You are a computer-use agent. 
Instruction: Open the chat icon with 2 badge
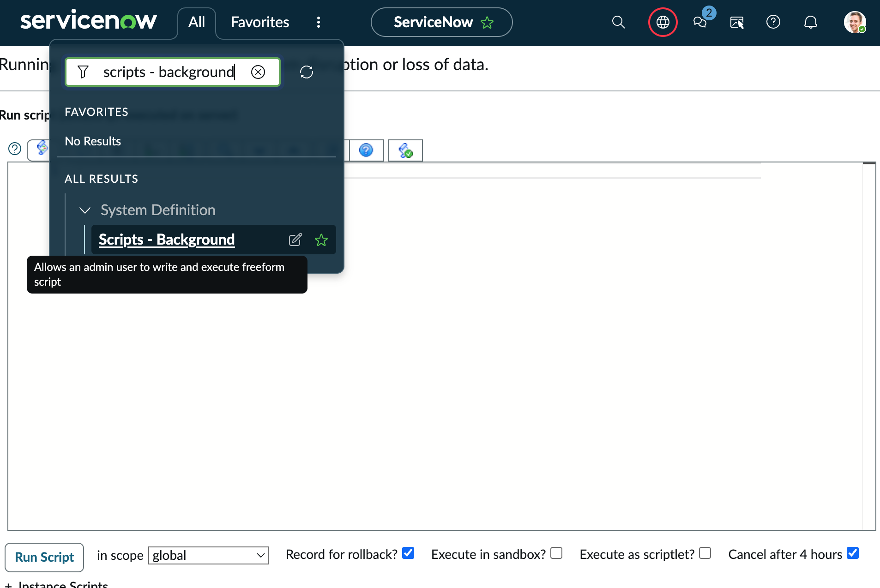point(700,22)
